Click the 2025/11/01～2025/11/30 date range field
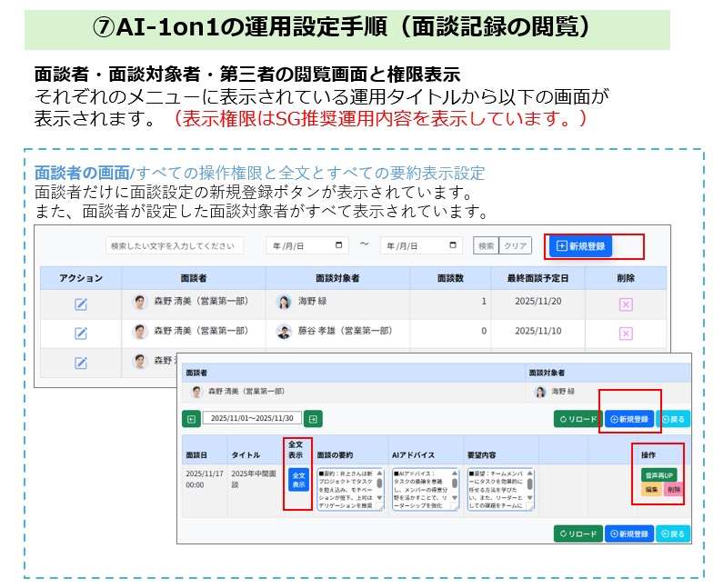The width and height of the screenshot is (713, 588). [x=251, y=419]
